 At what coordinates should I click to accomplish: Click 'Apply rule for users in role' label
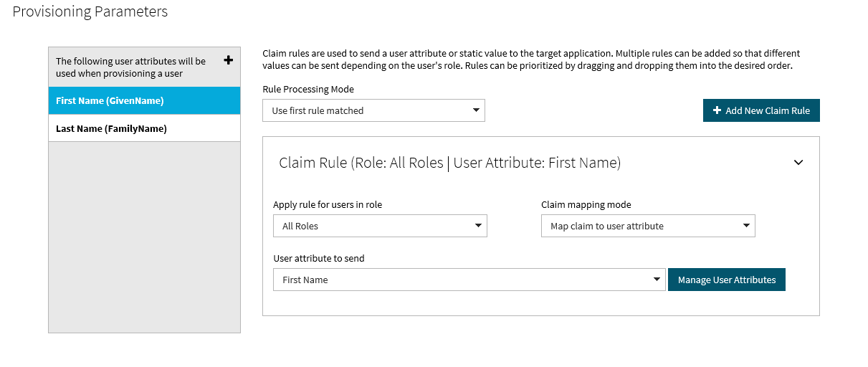(x=328, y=205)
